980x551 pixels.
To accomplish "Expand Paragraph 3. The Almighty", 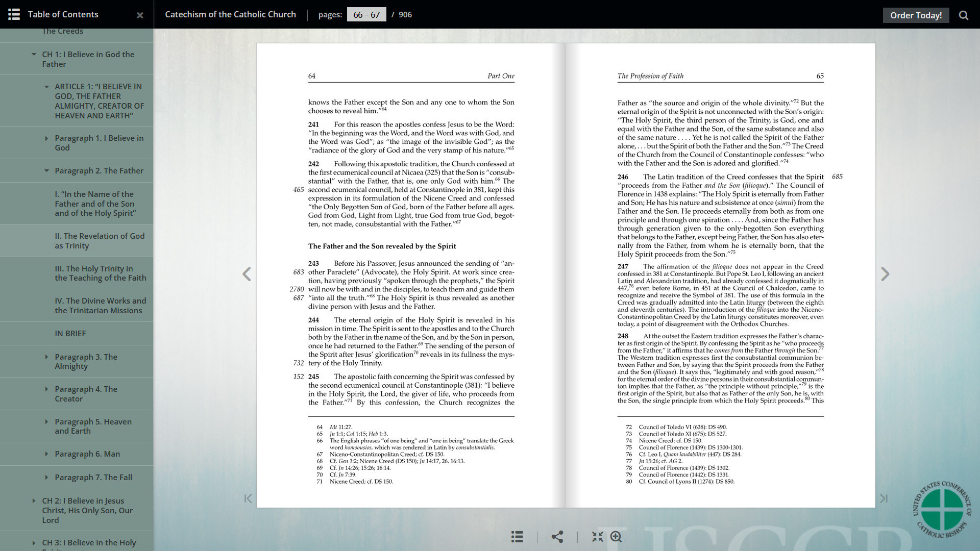I will 46,357.
